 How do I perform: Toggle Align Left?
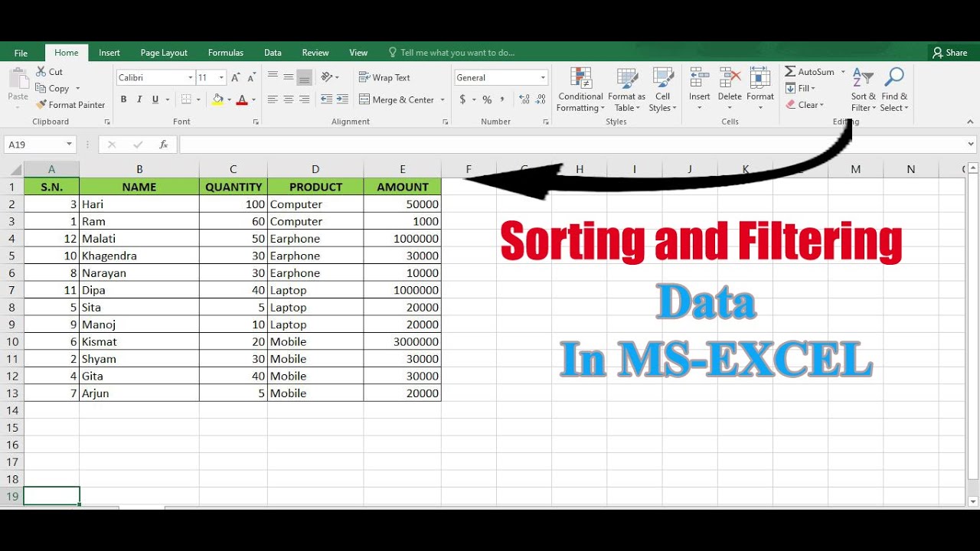273,99
